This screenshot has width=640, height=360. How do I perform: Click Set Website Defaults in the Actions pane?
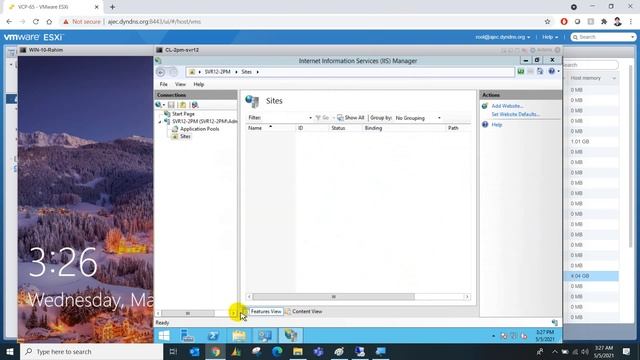(516, 114)
